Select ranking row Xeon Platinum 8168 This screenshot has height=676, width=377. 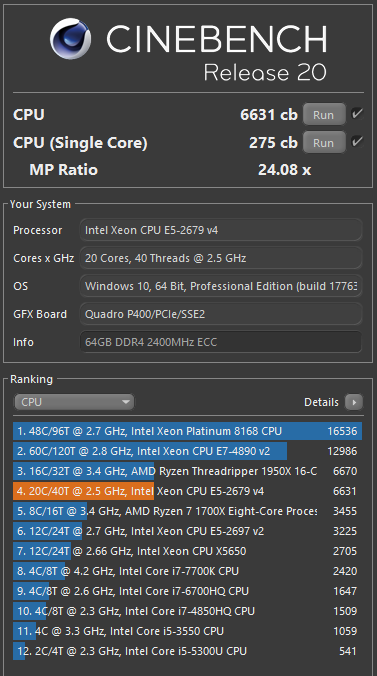pyautogui.click(x=187, y=431)
